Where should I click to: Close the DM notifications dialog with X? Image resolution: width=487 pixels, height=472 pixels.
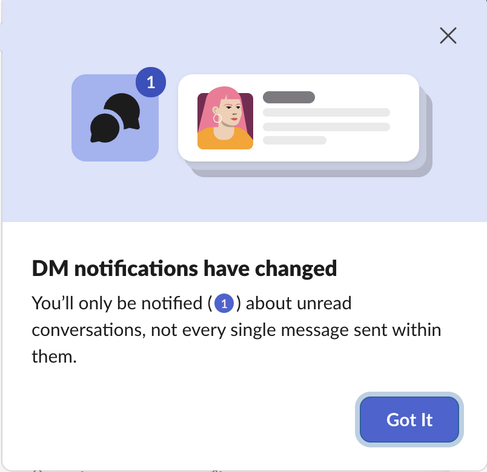(x=448, y=36)
